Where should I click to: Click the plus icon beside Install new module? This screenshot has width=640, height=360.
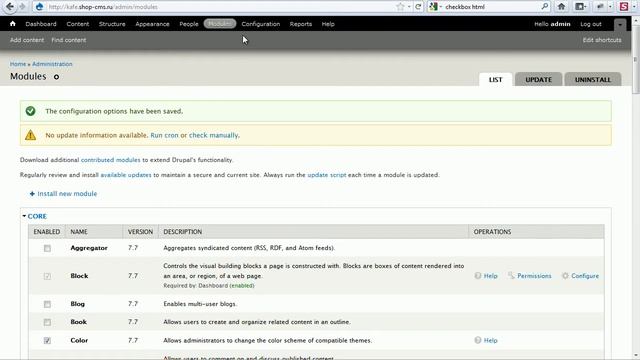pos(32,194)
